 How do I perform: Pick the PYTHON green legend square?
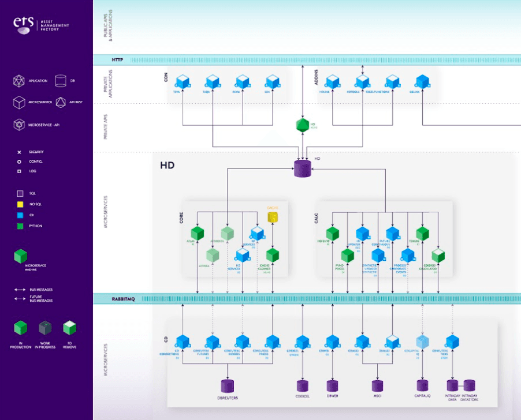click(x=20, y=226)
